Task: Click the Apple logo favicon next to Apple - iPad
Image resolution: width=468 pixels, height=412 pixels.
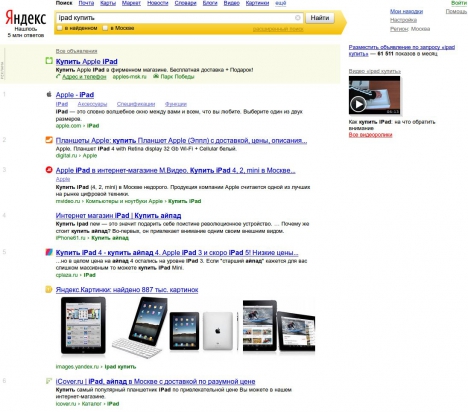Action: coord(49,94)
